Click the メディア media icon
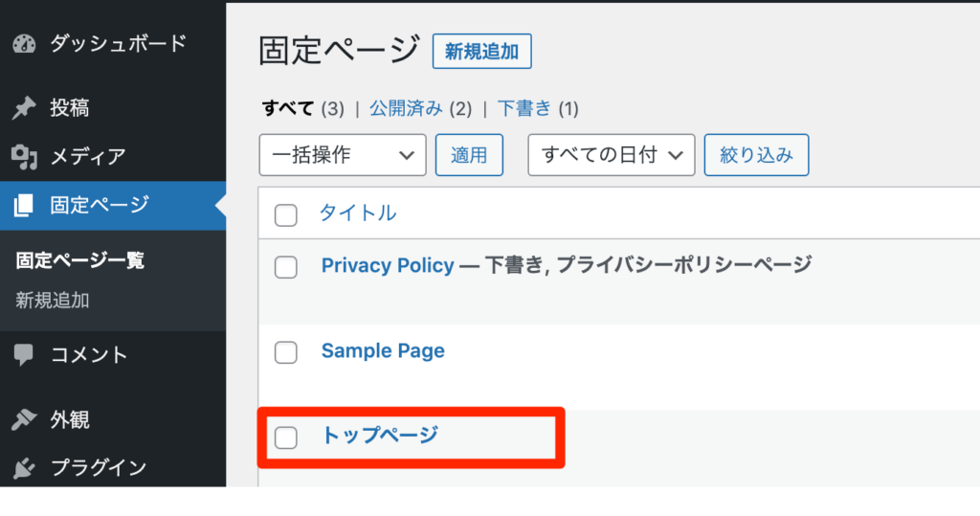 pyautogui.click(x=24, y=156)
